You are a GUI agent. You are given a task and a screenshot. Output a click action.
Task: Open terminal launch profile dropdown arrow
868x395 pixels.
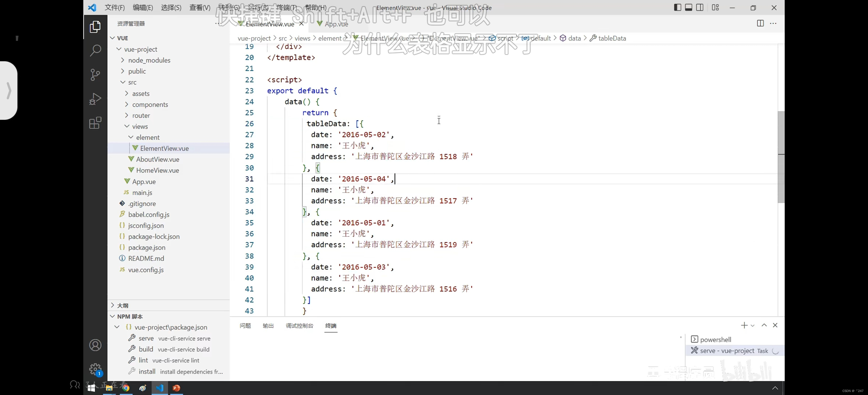pos(752,326)
